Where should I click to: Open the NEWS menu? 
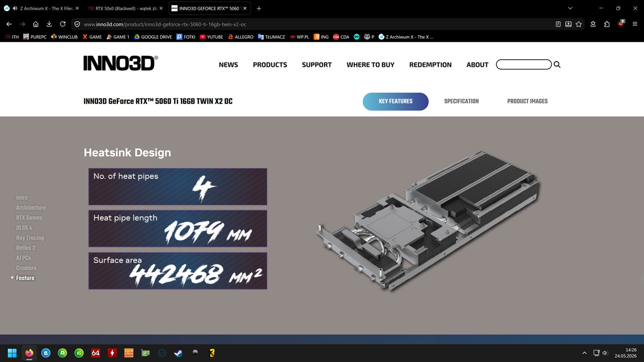228,64
